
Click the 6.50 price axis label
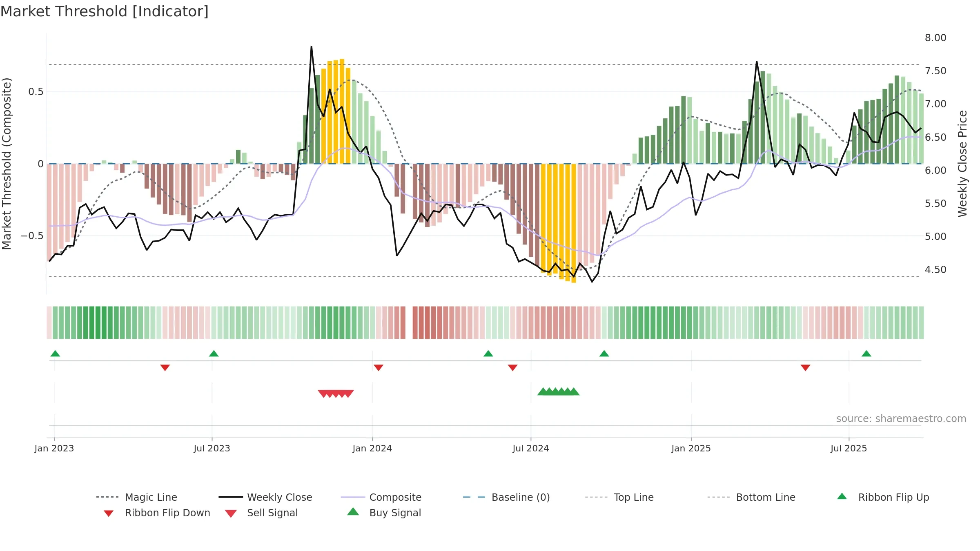pyautogui.click(x=935, y=138)
